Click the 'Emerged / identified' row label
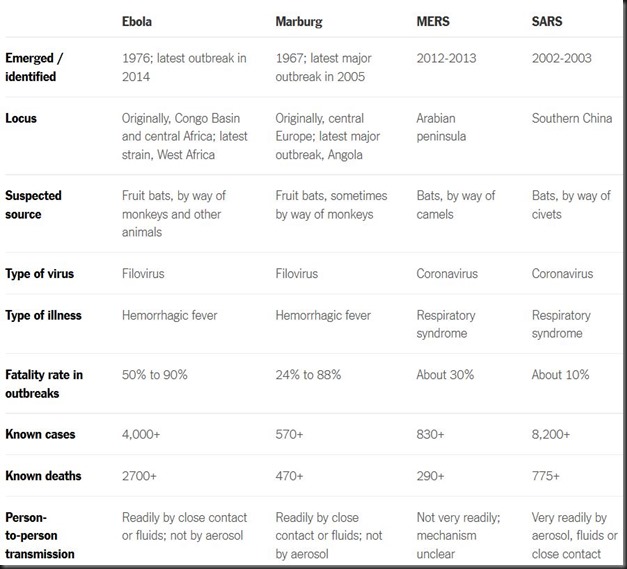 [x=34, y=67]
